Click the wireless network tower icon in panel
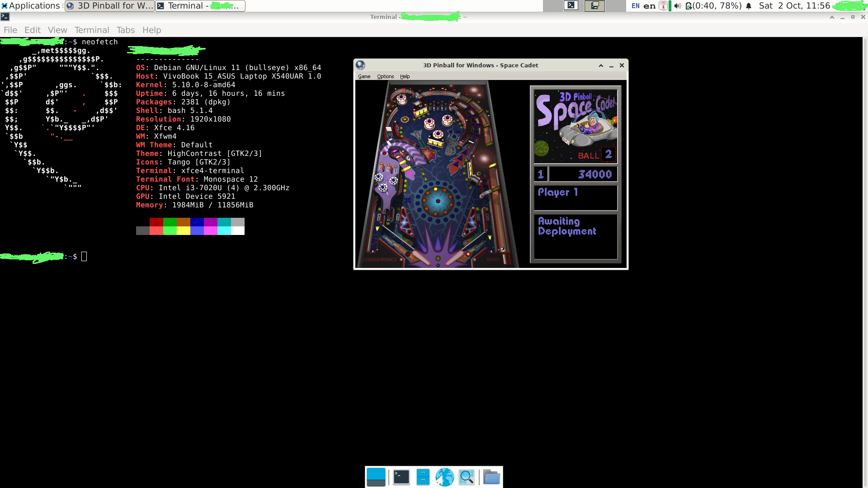The height and width of the screenshot is (488, 868). tap(663, 6)
